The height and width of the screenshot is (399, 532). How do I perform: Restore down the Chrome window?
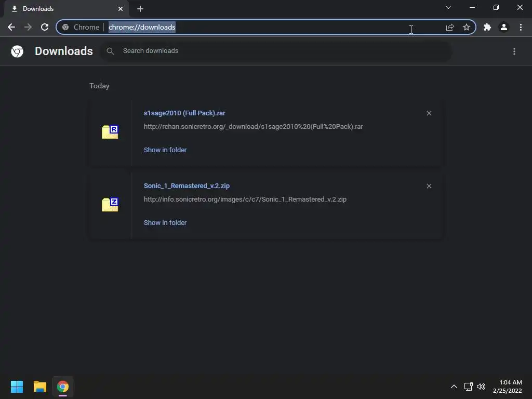click(496, 7)
